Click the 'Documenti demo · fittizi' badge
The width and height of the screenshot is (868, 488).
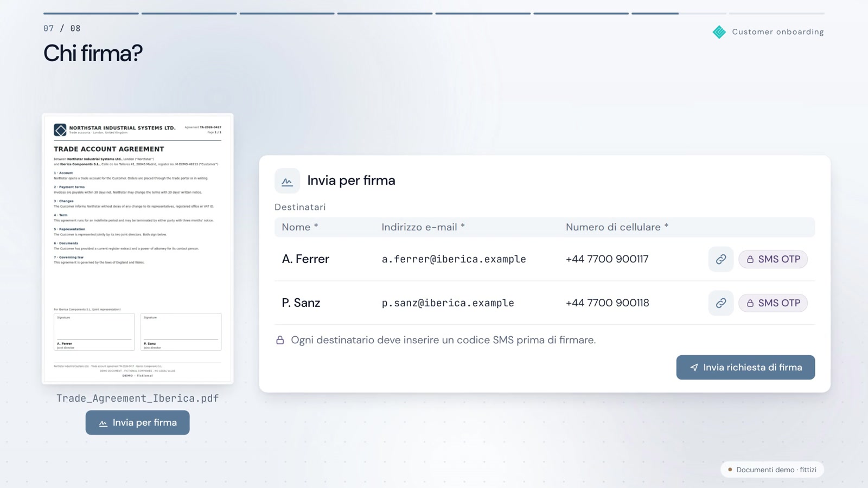pos(772,470)
